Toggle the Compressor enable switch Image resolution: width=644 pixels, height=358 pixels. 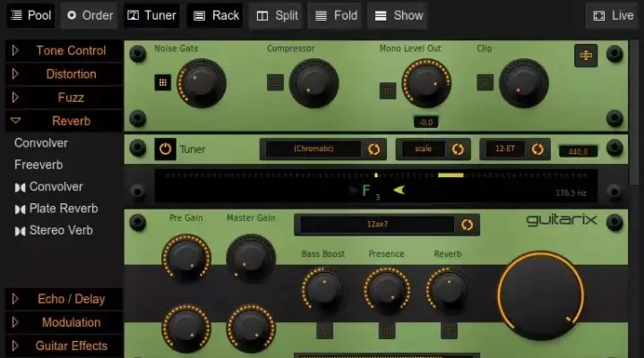click(x=275, y=83)
